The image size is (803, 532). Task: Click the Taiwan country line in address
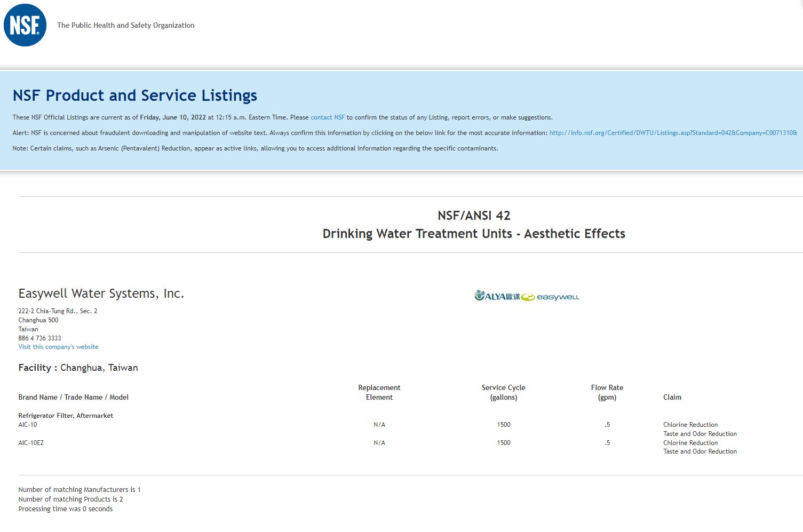pyautogui.click(x=28, y=329)
